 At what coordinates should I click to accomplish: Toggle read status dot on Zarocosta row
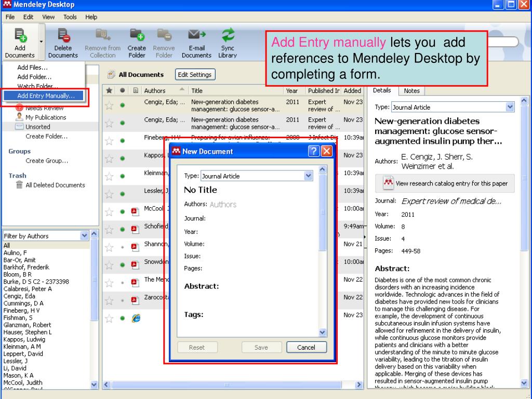(123, 301)
